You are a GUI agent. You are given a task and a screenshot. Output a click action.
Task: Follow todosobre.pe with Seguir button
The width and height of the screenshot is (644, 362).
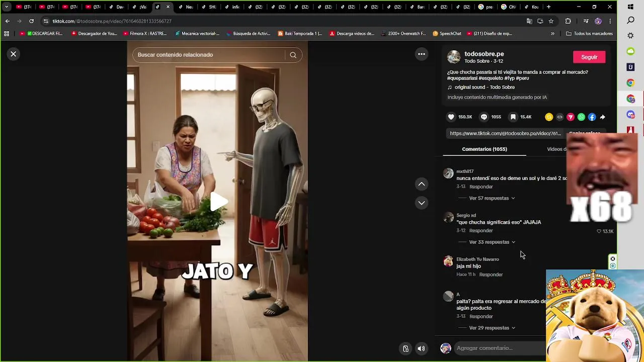tap(589, 57)
